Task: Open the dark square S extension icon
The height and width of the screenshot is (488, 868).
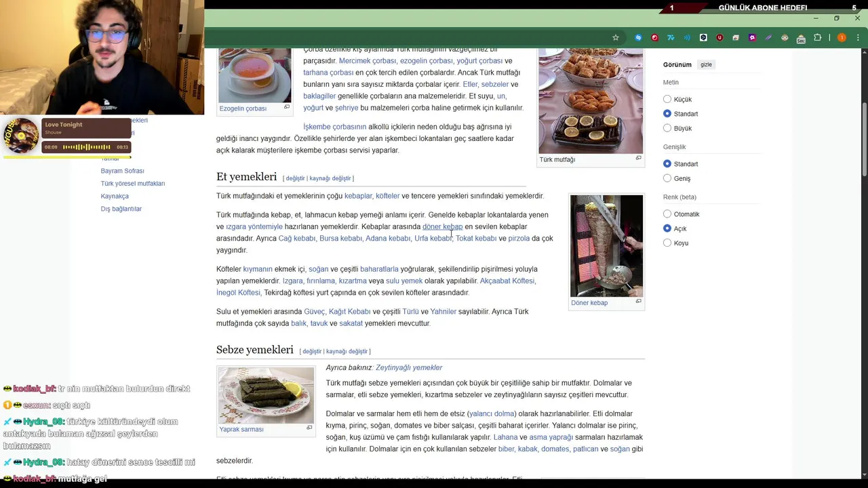Action: click(x=703, y=38)
